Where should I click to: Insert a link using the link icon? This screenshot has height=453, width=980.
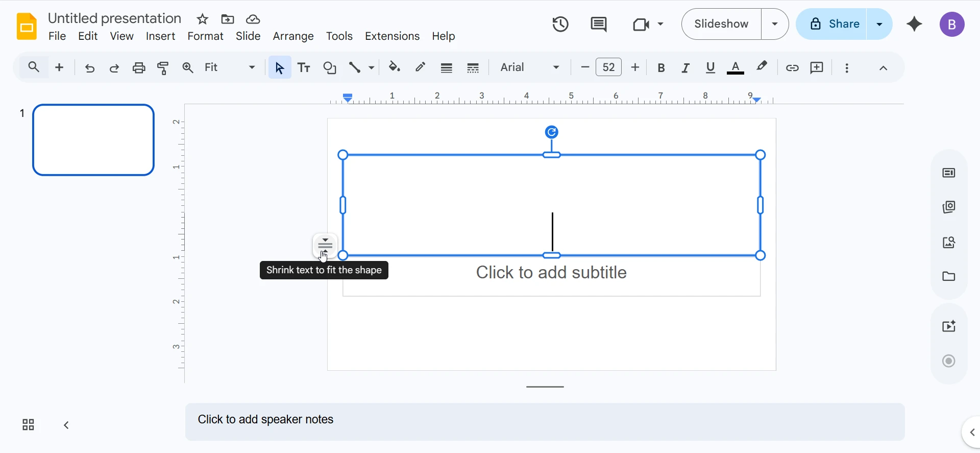[x=792, y=68]
